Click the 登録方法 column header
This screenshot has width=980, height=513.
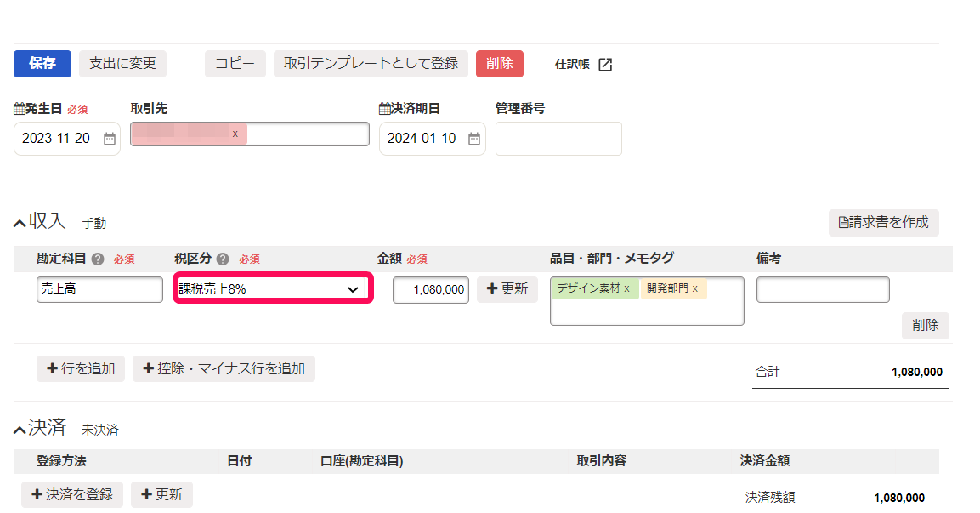point(61,461)
